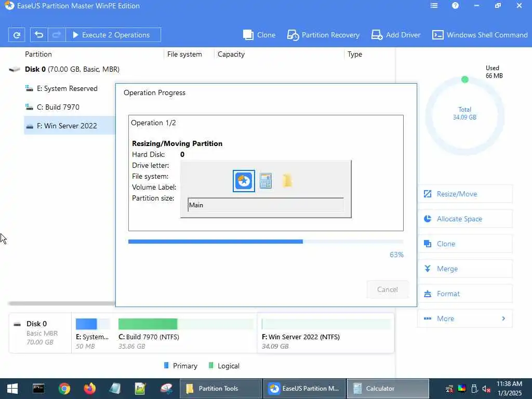The image size is (532, 399).
Task: Click the undo arrow icon
Action: pyautogui.click(x=39, y=35)
